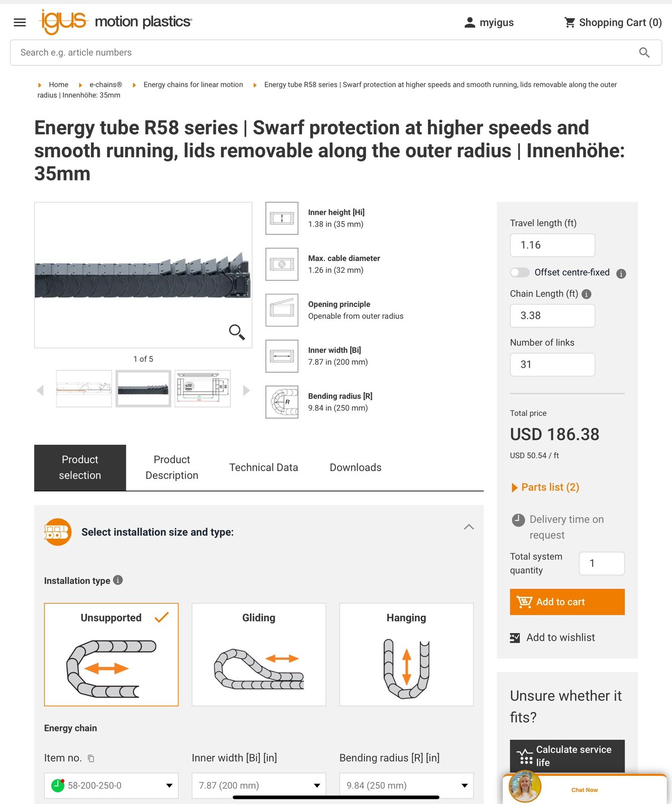This screenshot has width=672, height=804.
Task: Open the Shopping Cart
Action: pyautogui.click(x=613, y=22)
